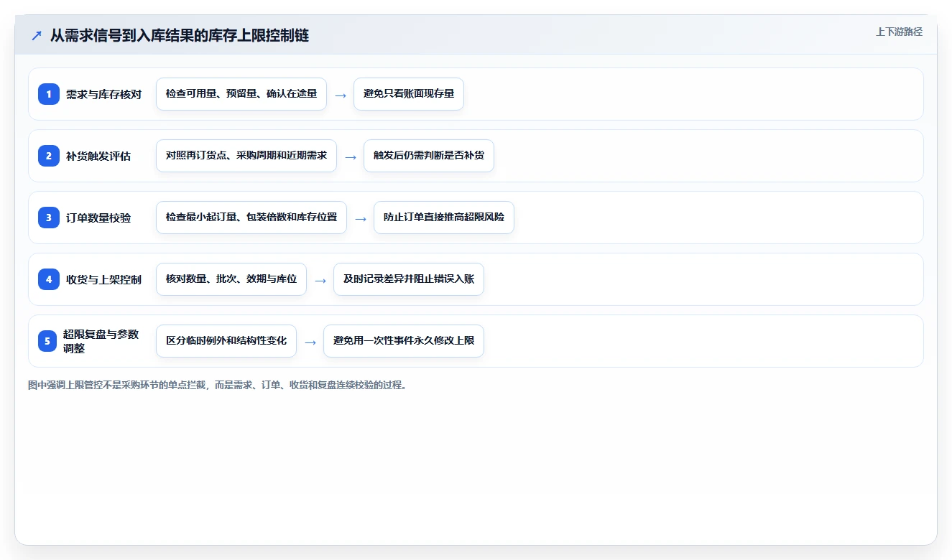Screen dimensions: 952x560
Task: Click the diagonal arrow icon beside the title
Action: coord(37,36)
